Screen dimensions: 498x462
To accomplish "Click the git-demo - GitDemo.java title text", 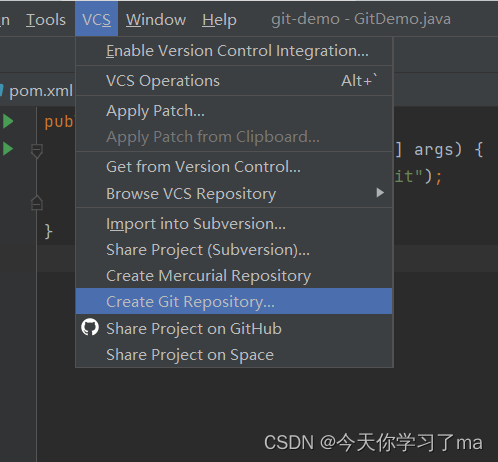I will [361, 19].
